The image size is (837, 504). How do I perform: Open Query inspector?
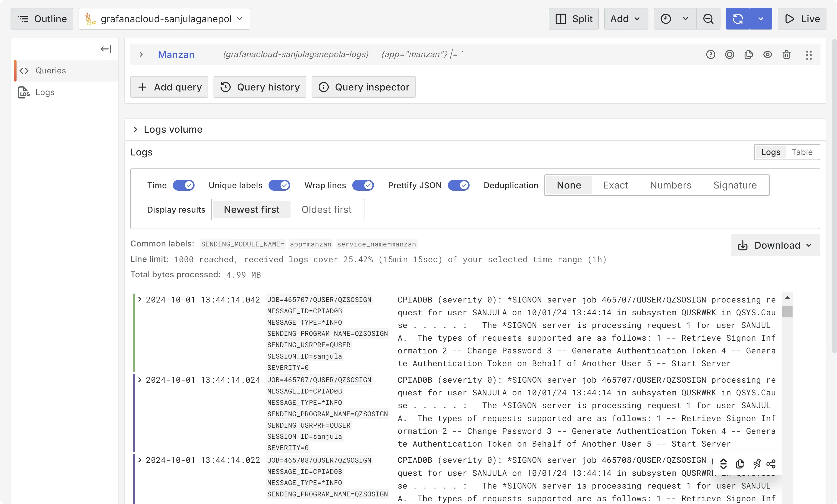pyautogui.click(x=363, y=87)
